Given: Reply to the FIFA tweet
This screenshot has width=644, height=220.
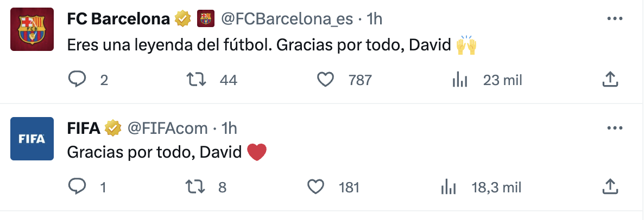Looking at the screenshot, I should 78,187.
